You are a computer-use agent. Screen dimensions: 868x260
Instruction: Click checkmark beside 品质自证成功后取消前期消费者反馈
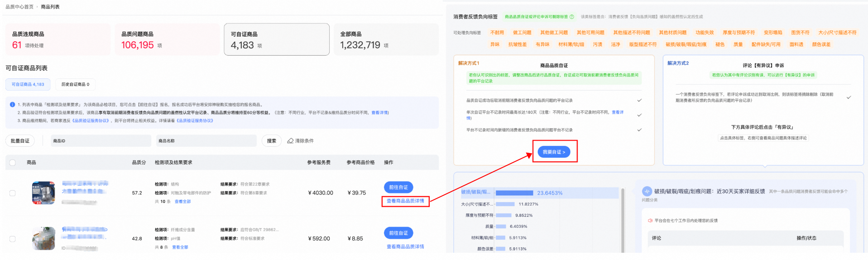tap(639, 101)
